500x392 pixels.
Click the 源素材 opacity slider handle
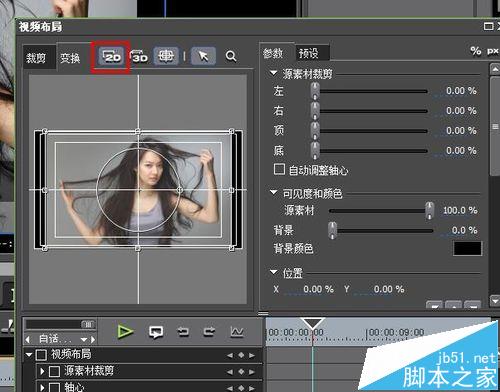tap(429, 210)
